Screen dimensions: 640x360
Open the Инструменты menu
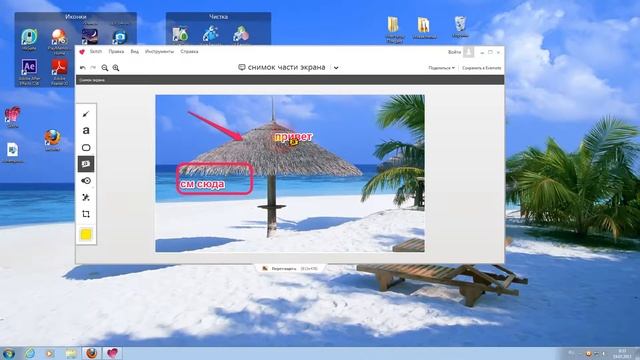(160, 52)
